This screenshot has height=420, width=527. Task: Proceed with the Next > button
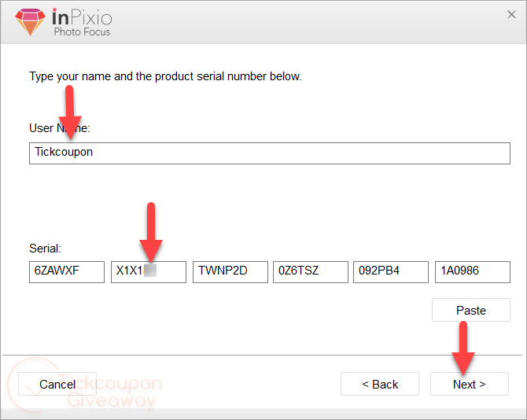pyautogui.click(x=470, y=384)
